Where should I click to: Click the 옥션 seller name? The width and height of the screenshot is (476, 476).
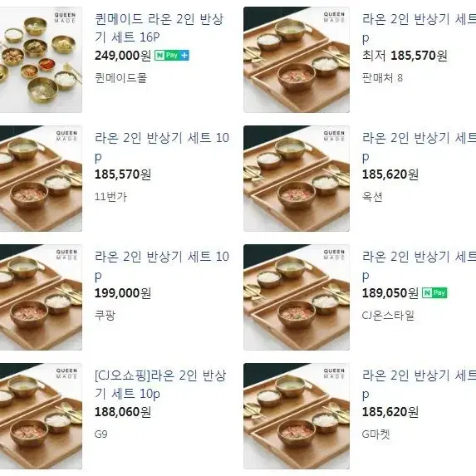coord(372,197)
